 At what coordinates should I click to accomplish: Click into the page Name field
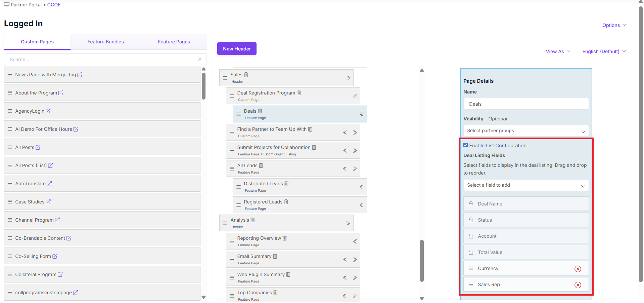pyautogui.click(x=525, y=104)
